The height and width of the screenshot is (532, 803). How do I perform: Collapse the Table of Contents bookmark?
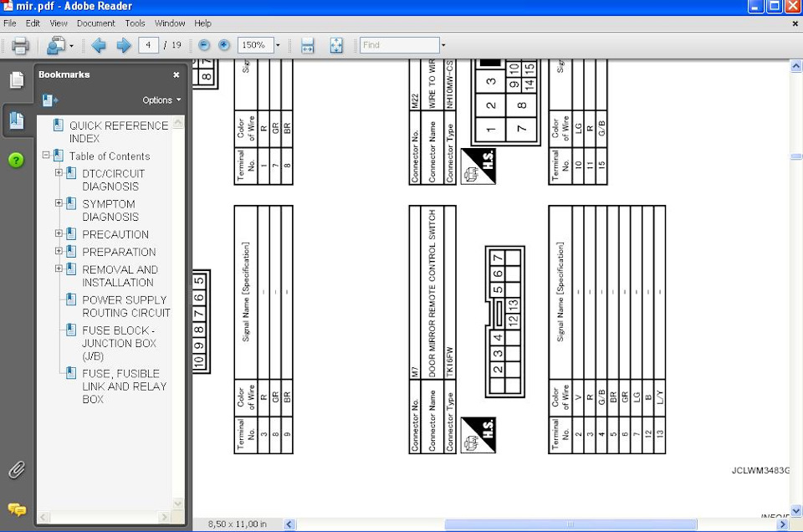pyautogui.click(x=46, y=154)
